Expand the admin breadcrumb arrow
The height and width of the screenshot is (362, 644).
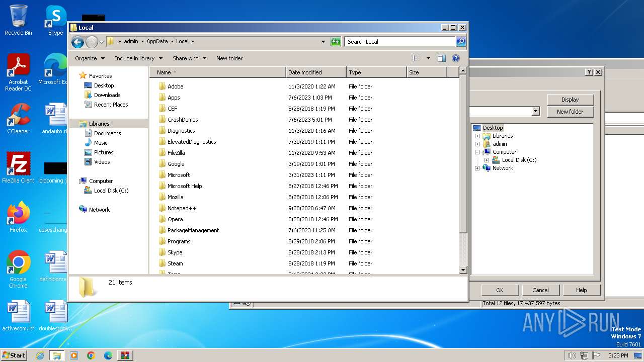[x=142, y=42]
